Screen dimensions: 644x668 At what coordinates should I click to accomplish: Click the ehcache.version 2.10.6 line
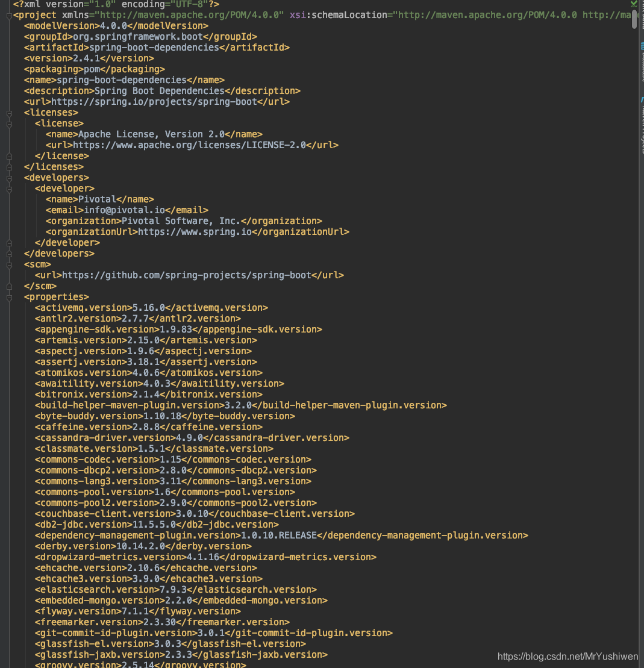(x=146, y=569)
